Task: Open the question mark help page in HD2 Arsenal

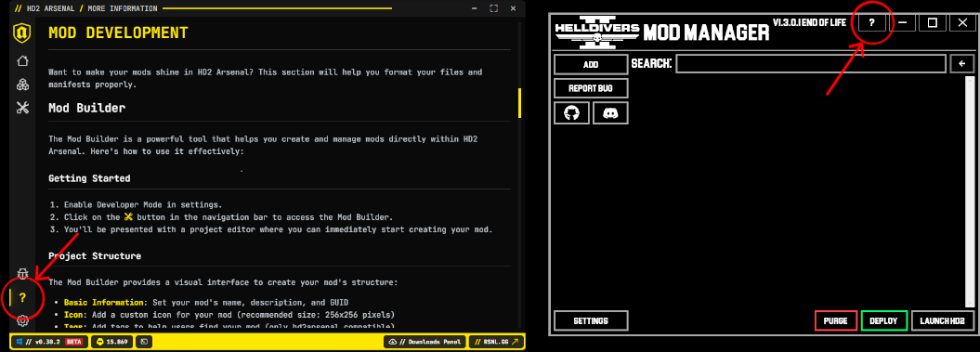Action: tap(22, 297)
